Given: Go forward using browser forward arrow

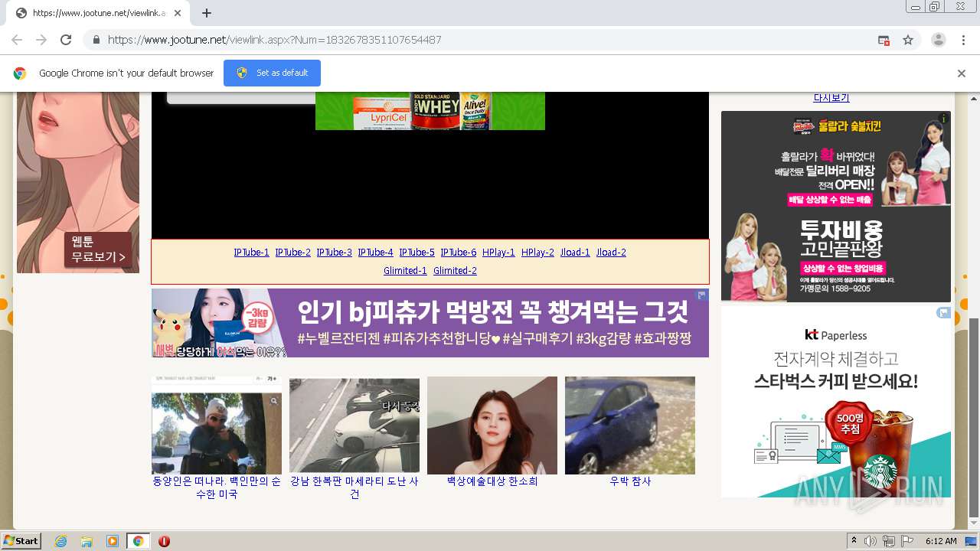Looking at the screenshot, I should coord(41,40).
